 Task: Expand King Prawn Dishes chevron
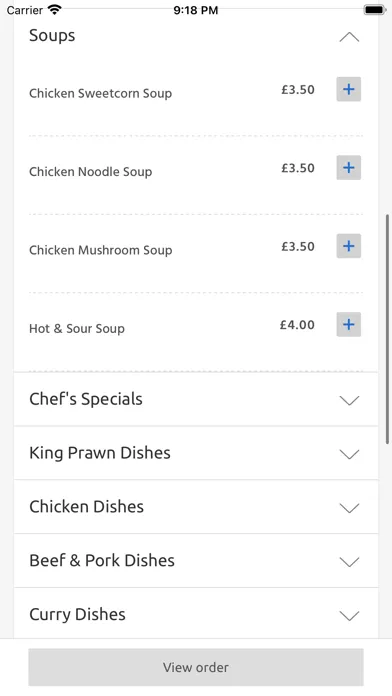coord(349,454)
